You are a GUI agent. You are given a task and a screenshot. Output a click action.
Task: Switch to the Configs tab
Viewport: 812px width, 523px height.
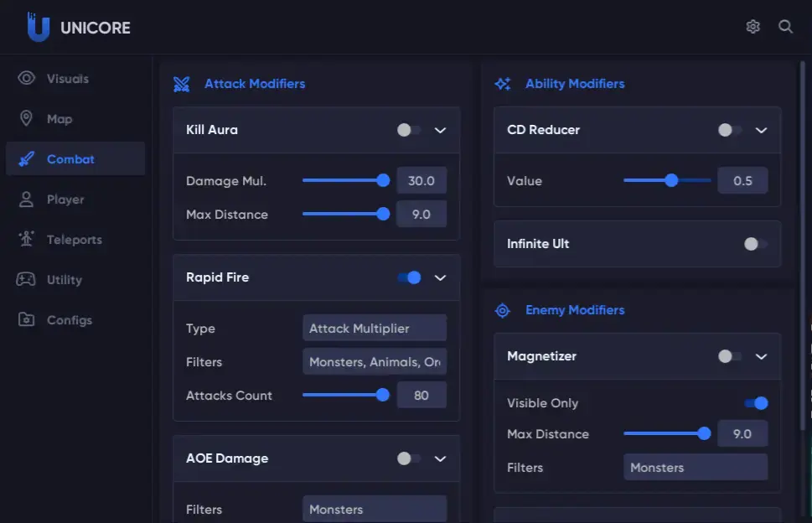point(75,319)
